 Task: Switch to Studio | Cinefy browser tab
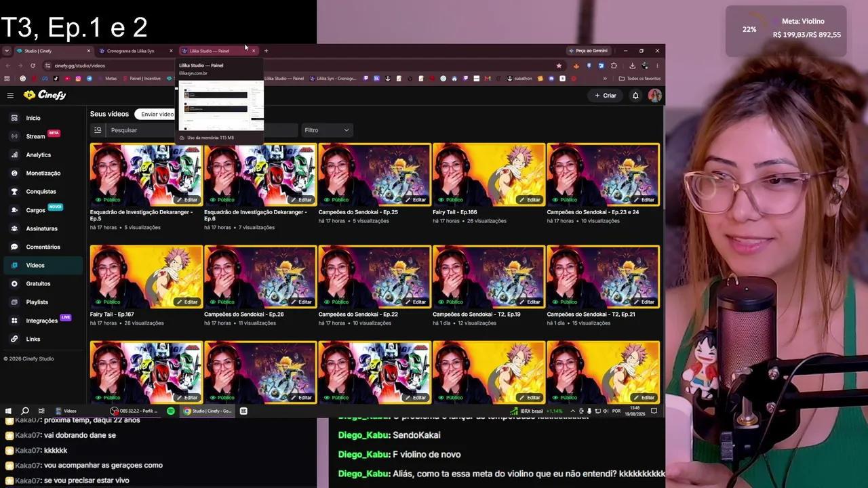54,51
